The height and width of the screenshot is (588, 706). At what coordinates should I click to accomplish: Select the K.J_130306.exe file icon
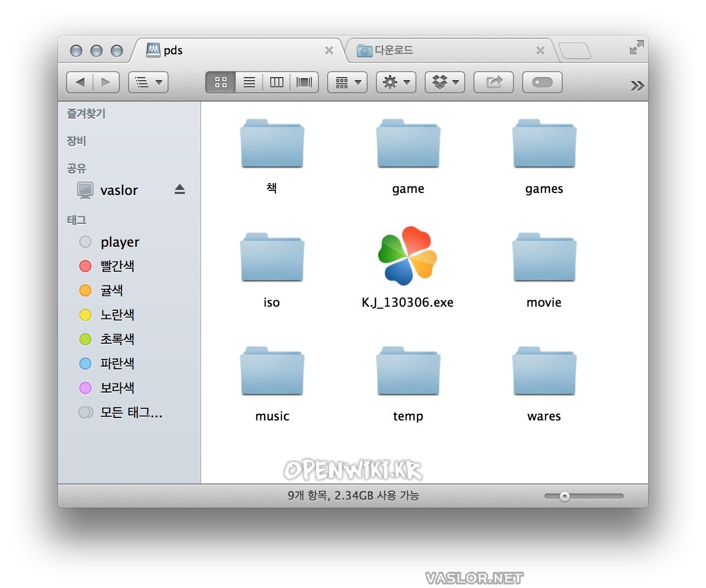pyautogui.click(x=408, y=256)
